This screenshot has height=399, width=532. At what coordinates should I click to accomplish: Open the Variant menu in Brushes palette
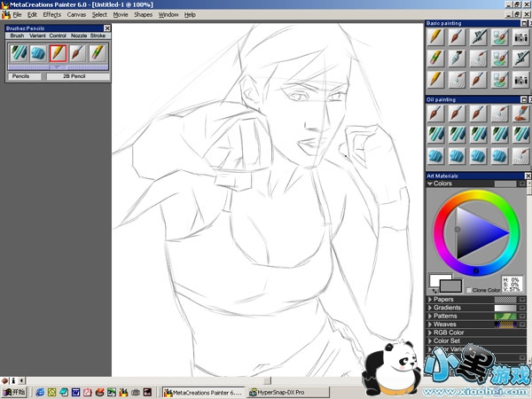37,35
